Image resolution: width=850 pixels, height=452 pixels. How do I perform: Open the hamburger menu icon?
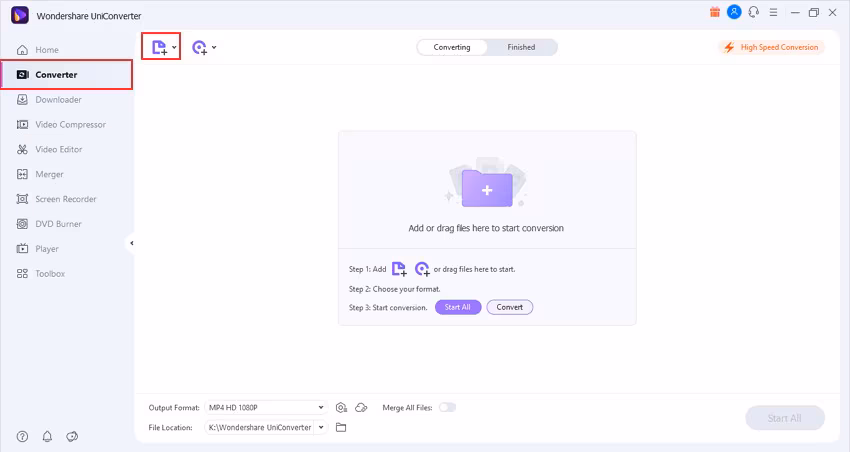point(774,12)
